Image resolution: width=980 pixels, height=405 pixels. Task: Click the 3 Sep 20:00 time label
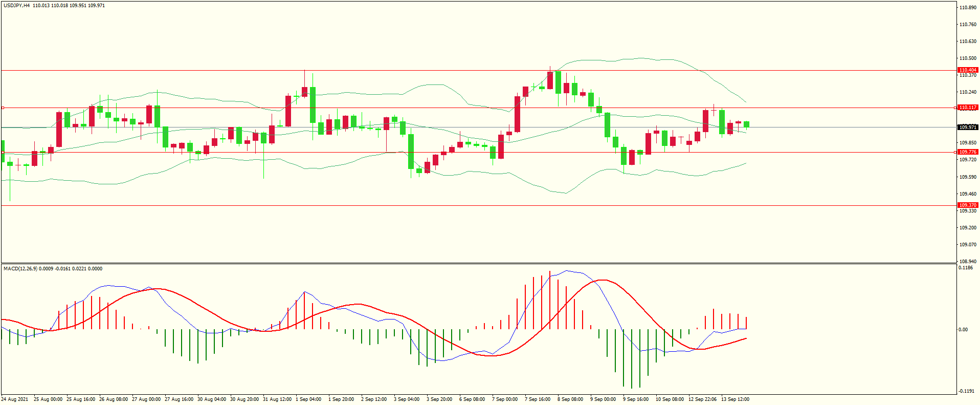(x=439, y=399)
